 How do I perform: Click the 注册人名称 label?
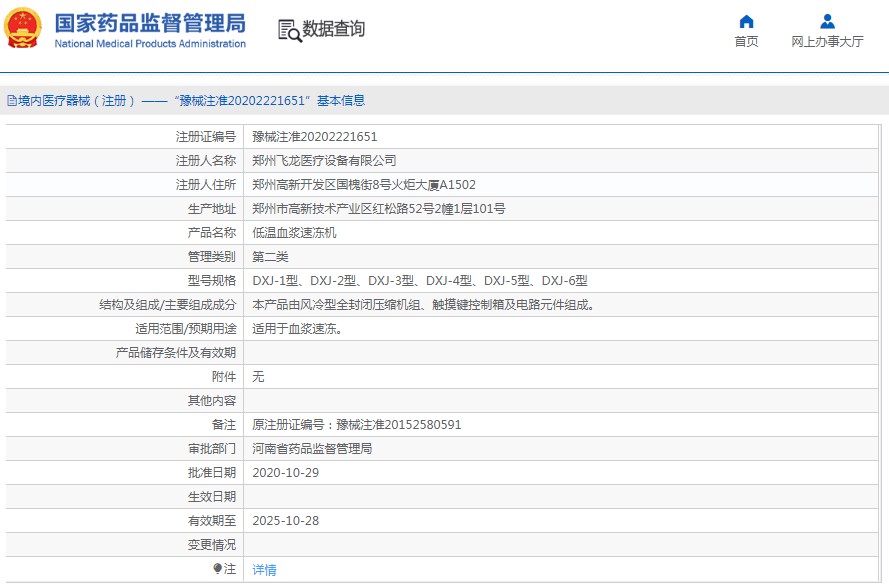205,160
